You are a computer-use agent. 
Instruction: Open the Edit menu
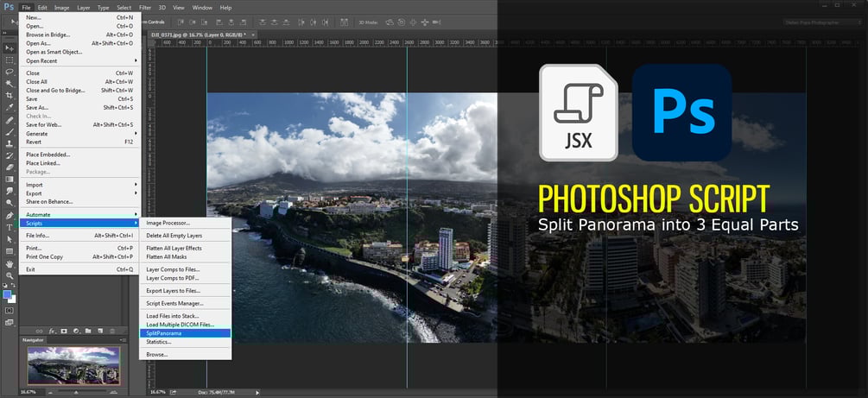(42, 8)
